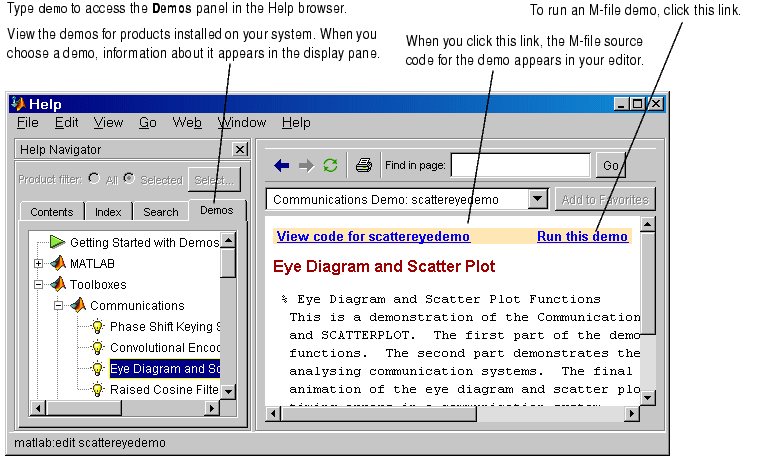Image resolution: width=766 pixels, height=462 pixels.
Task: Collapse the Communications tree node
Action: pyautogui.click(x=58, y=306)
